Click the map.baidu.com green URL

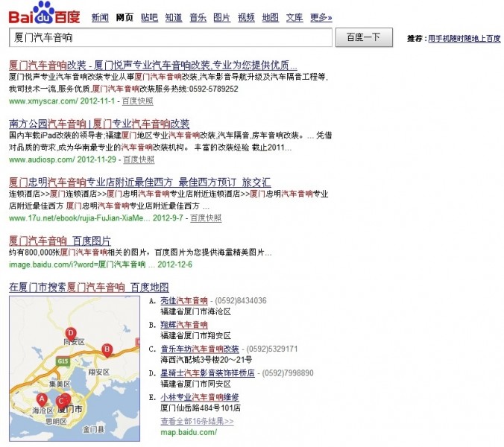(189, 432)
